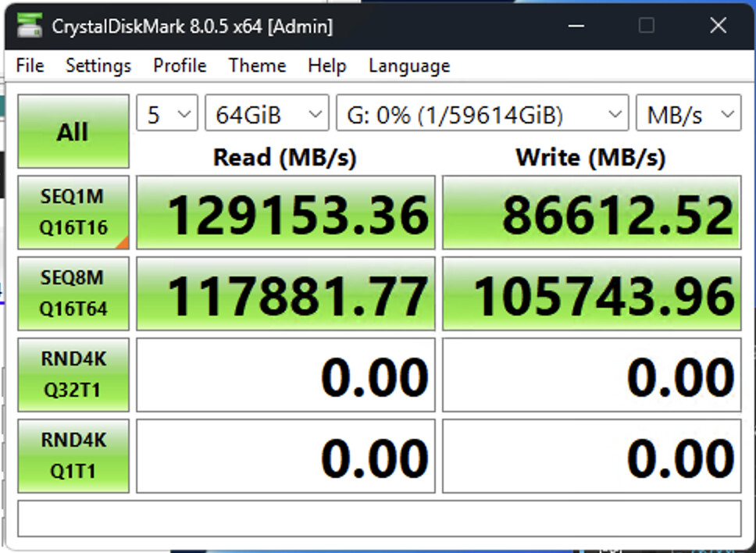Run the RND4K Q1T1 benchmark
The image size is (756, 553).
73,455
